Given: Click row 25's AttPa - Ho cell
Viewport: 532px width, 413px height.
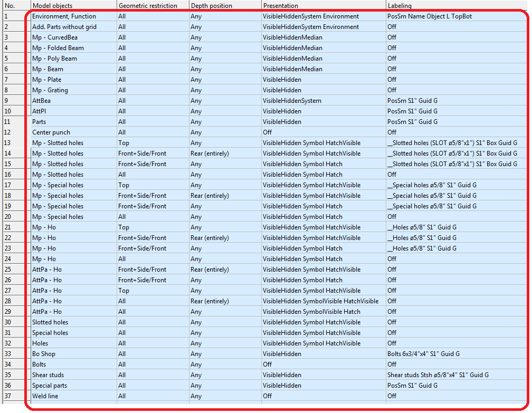Looking at the screenshot, I should pos(74,269).
